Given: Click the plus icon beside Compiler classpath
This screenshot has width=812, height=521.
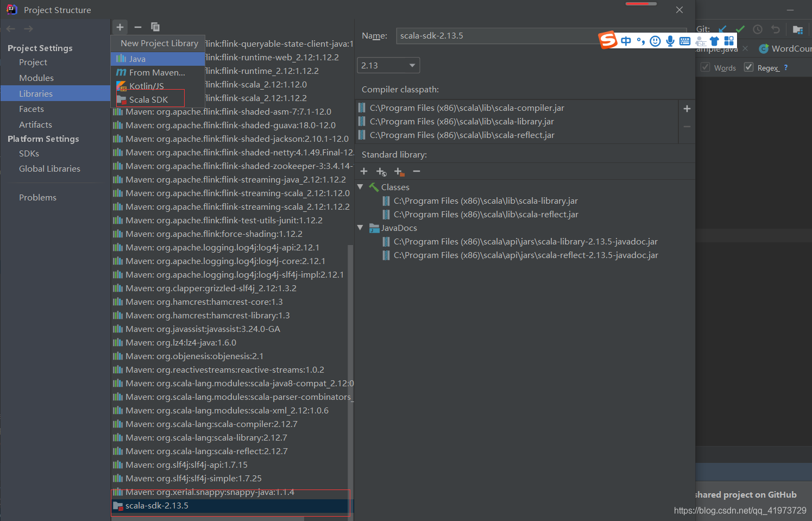Looking at the screenshot, I should pyautogui.click(x=687, y=108).
